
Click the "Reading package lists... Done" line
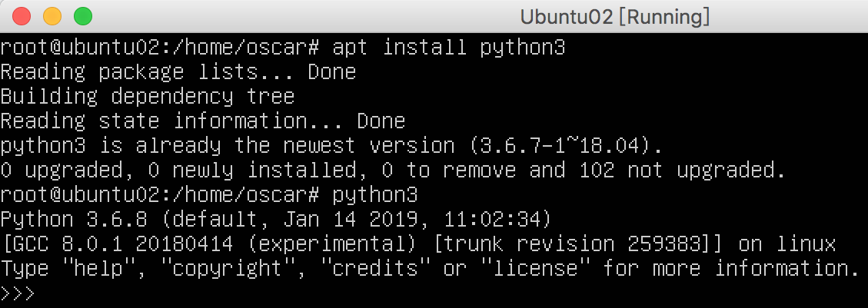coord(178,72)
